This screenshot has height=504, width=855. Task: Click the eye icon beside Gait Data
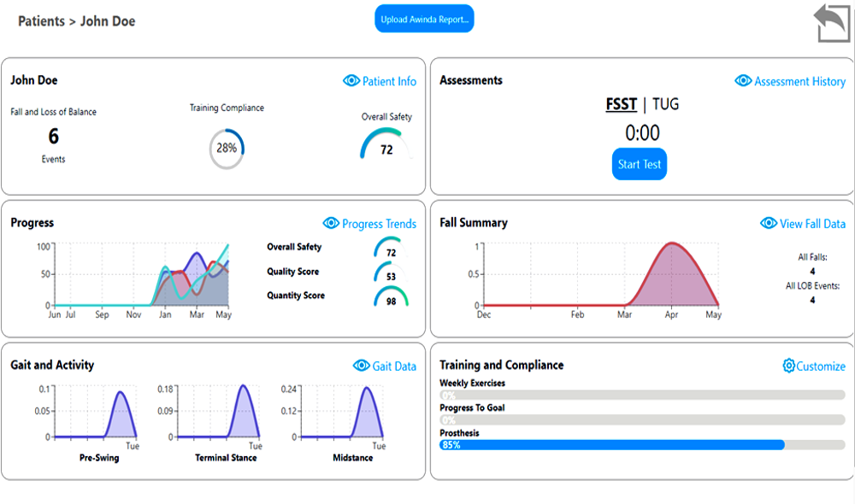click(362, 366)
